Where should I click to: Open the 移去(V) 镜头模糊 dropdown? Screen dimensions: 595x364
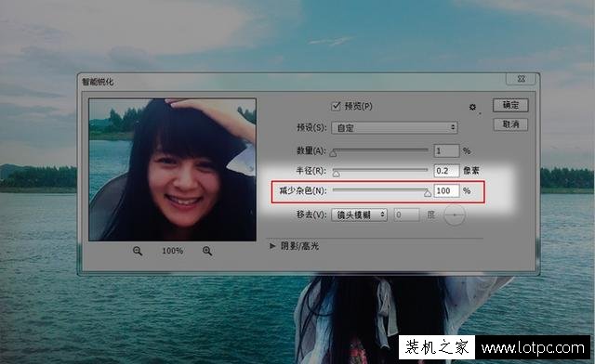click(360, 215)
